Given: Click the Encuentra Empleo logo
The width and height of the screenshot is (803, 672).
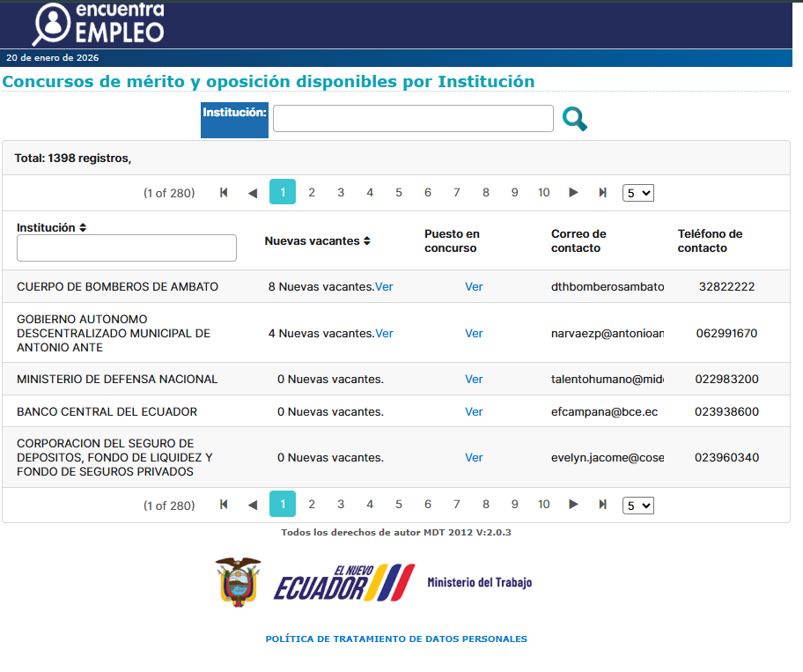Looking at the screenshot, I should tap(99, 24).
